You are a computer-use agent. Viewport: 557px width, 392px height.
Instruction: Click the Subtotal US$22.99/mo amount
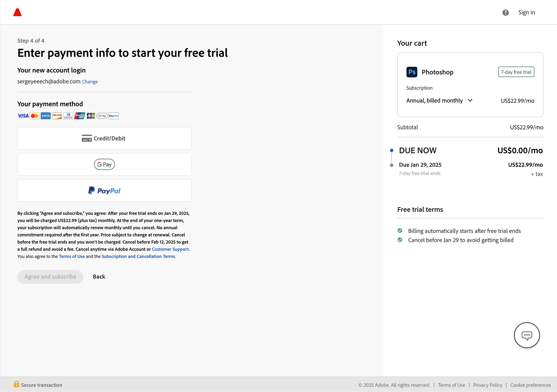[527, 127]
